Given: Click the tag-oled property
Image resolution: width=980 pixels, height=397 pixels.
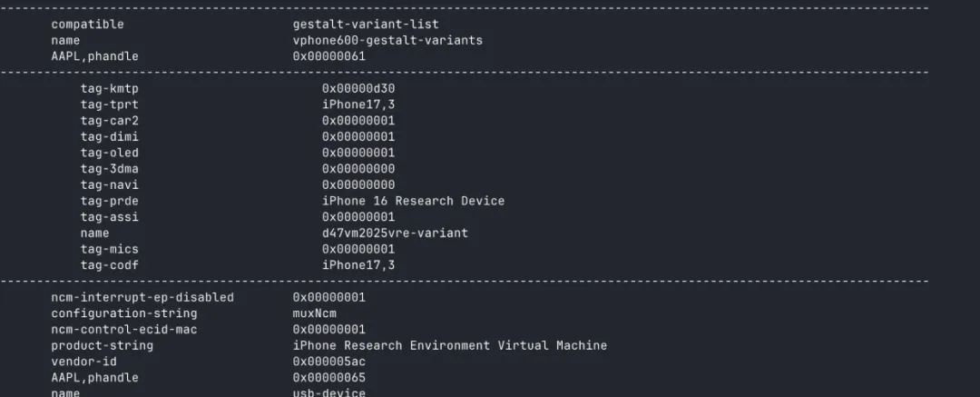Looking at the screenshot, I should 109,153.
